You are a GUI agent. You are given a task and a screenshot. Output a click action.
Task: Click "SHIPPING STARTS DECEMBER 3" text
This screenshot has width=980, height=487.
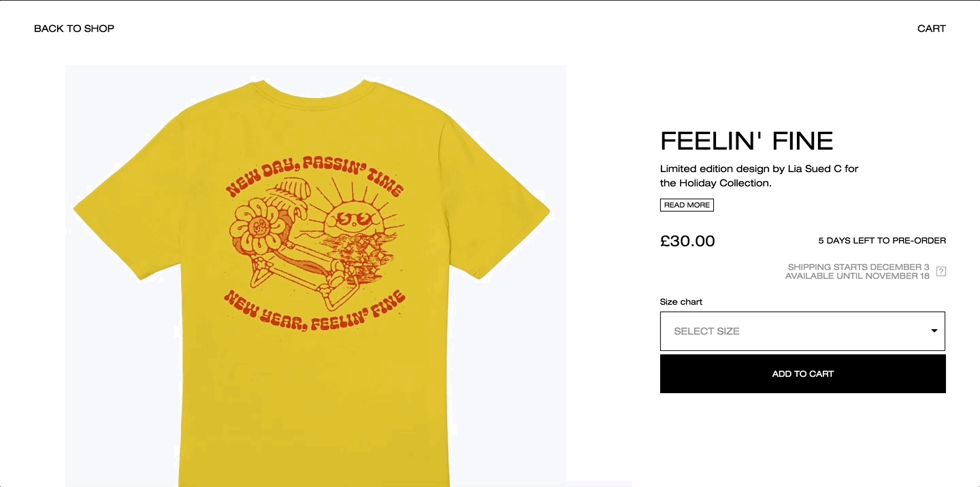click(x=858, y=267)
